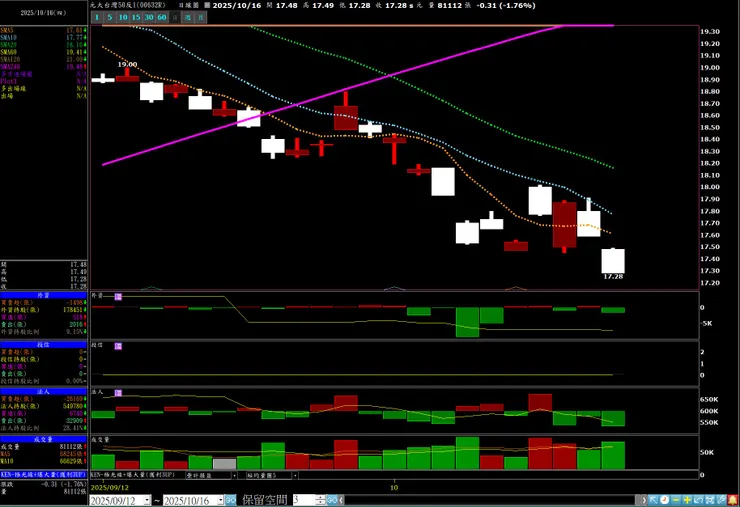
Task: Click the 17.28 low price label on chart
Action: 613,277
